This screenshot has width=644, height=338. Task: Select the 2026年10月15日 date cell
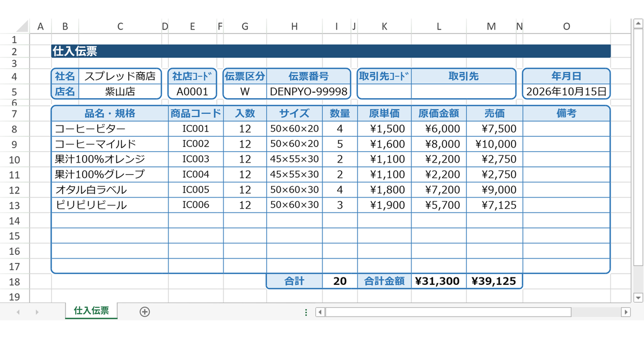(x=567, y=91)
